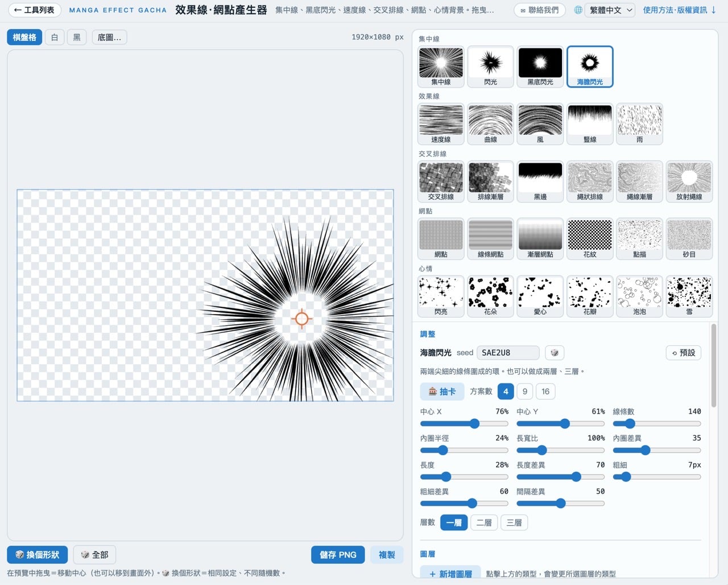728x585 pixels.
Task: Select the 花紋 checker pattern
Action: (x=590, y=239)
